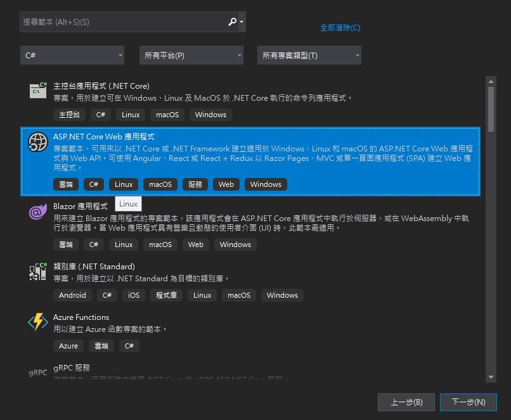Click the scrollbar down arrow
511x420 pixels.
(x=491, y=378)
